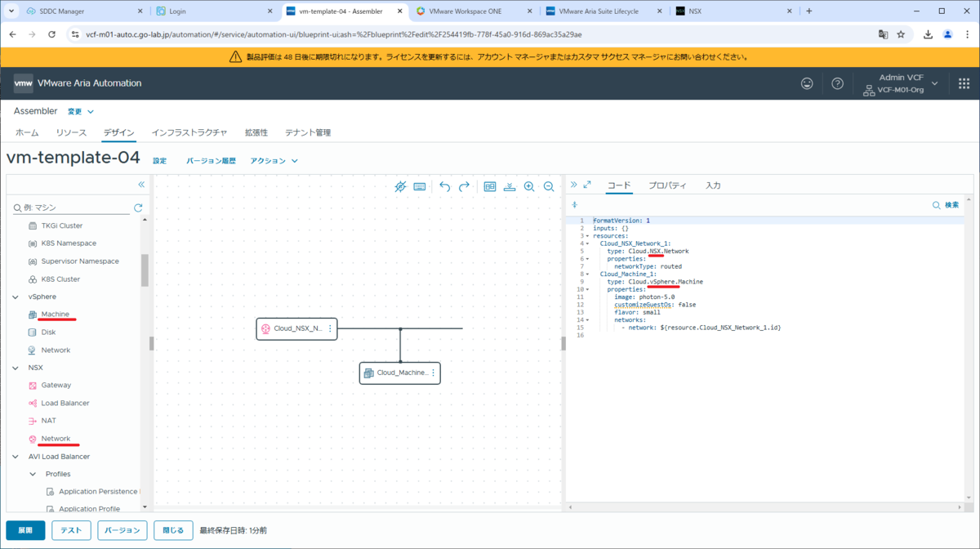Open the apps grid icon in header
The width and height of the screenshot is (980, 549).
pyautogui.click(x=964, y=83)
